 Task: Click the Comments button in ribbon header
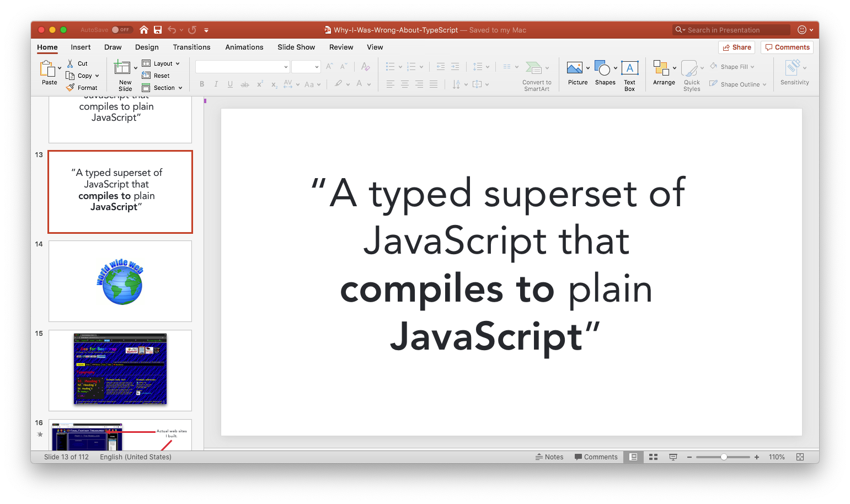[787, 47]
